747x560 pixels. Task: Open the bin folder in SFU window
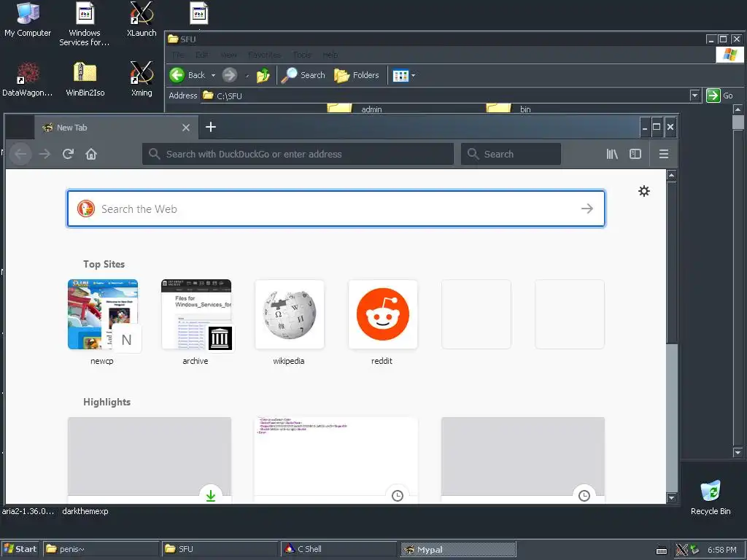point(508,109)
